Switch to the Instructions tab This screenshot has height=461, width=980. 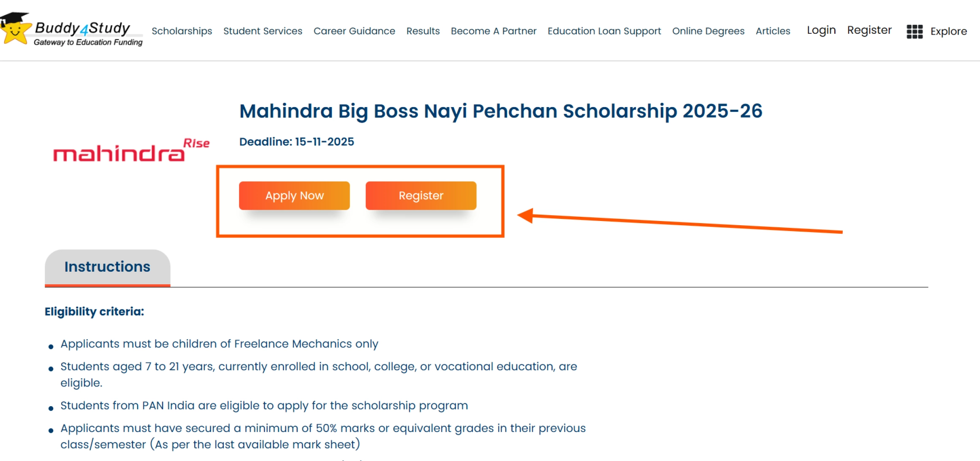click(x=107, y=266)
